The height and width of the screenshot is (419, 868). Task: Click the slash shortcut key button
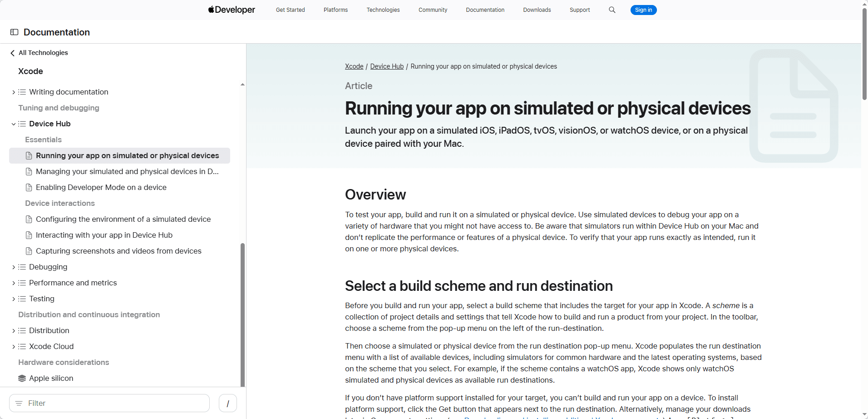(x=228, y=403)
